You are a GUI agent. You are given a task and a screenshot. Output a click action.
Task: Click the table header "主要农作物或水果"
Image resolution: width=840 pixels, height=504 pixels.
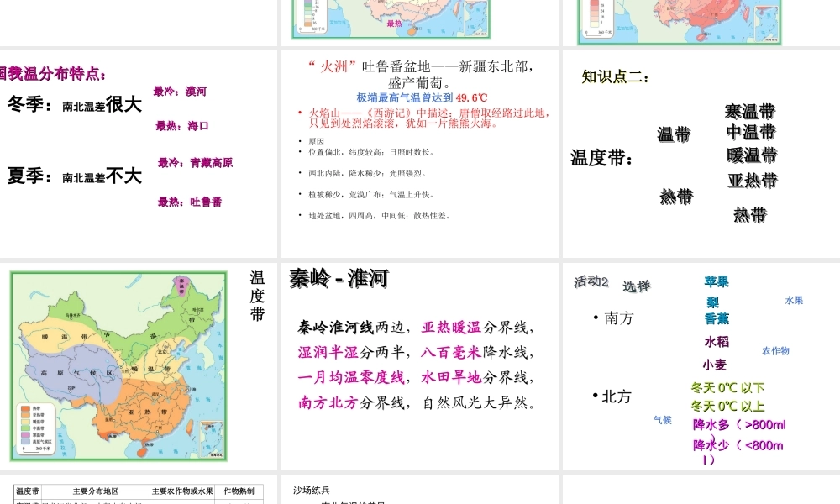[x=182, y=491]
